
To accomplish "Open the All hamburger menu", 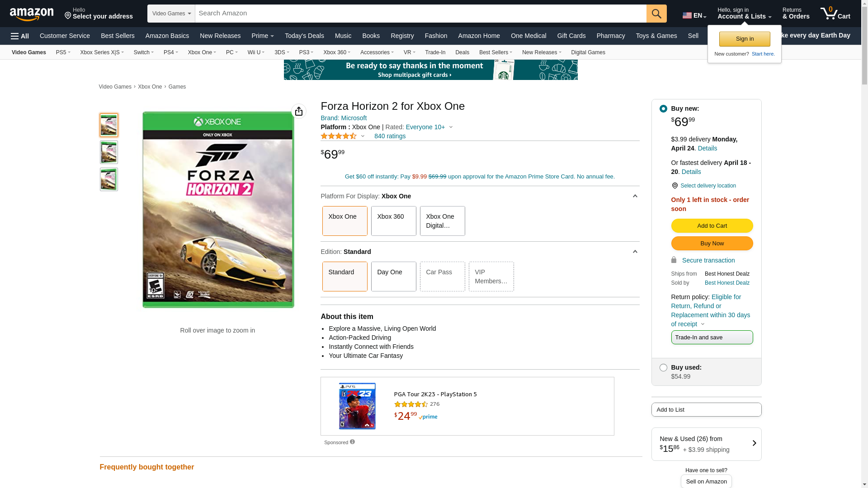I will (x=20, y=36).
